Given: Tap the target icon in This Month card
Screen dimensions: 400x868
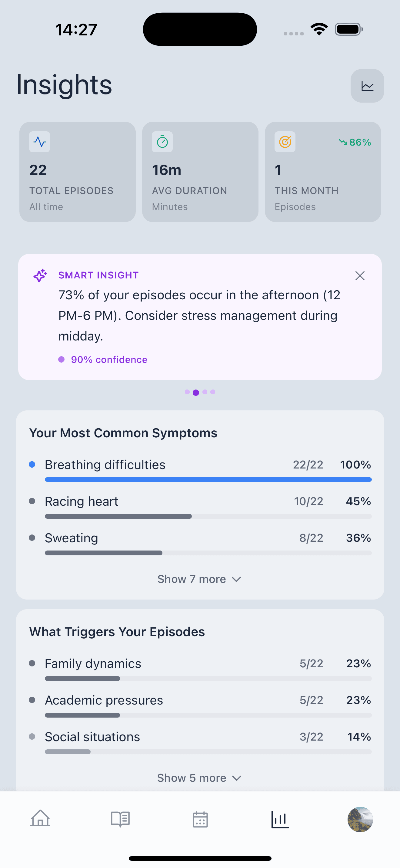Looking at the screenshot, I should 285,142.
